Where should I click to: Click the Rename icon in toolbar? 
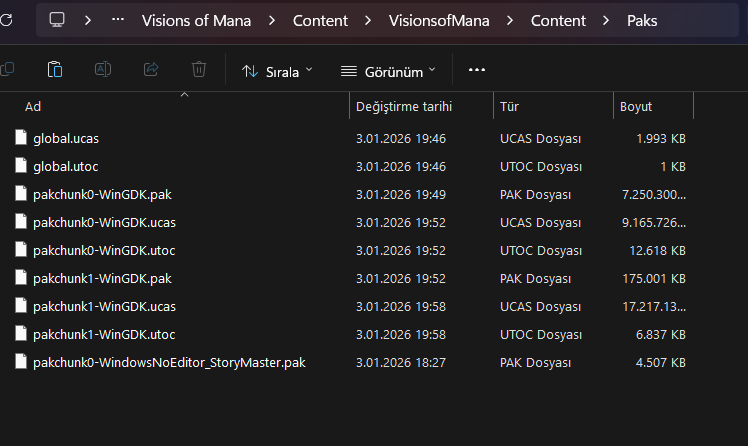(103, 70)
